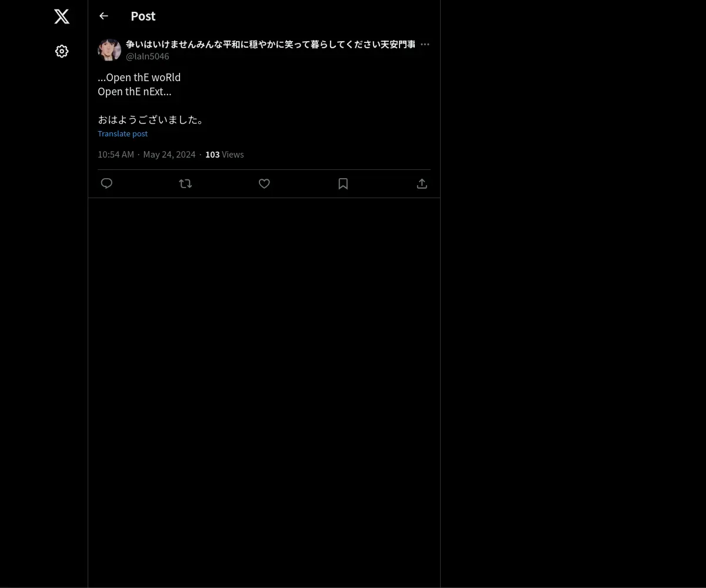The image size is (706, 588).
Task: Open the three-dot more options menu
Action: (x=425, y=44)
